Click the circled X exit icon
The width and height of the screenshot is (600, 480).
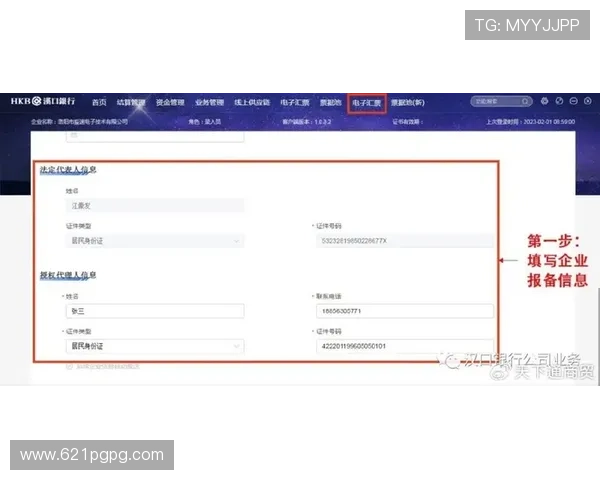[x=588, y=101]
